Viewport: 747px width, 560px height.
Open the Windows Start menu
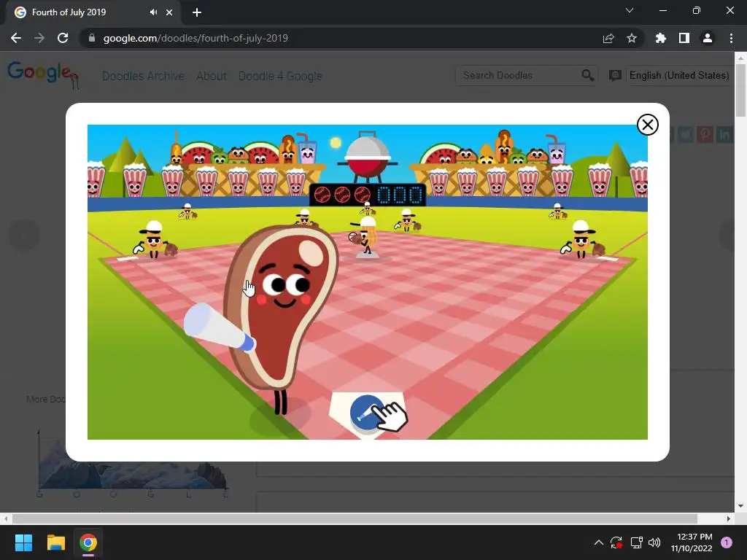(23, 542)
